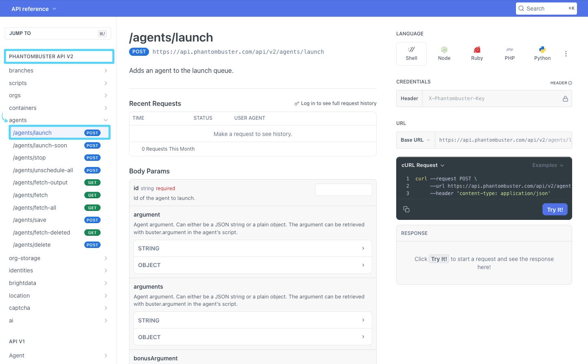Open the API reference dropdown
Screen dimensions: 588x364
pos(34,9)
